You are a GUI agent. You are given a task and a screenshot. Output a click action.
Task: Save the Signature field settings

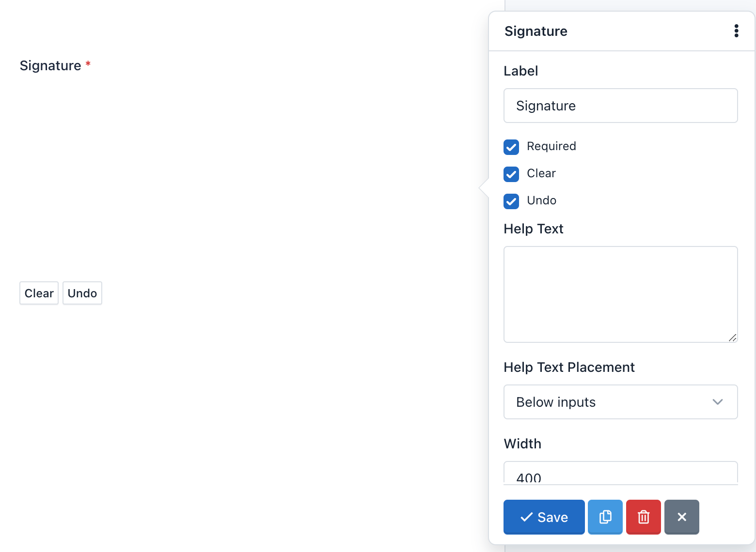click(x=544, y=517)
